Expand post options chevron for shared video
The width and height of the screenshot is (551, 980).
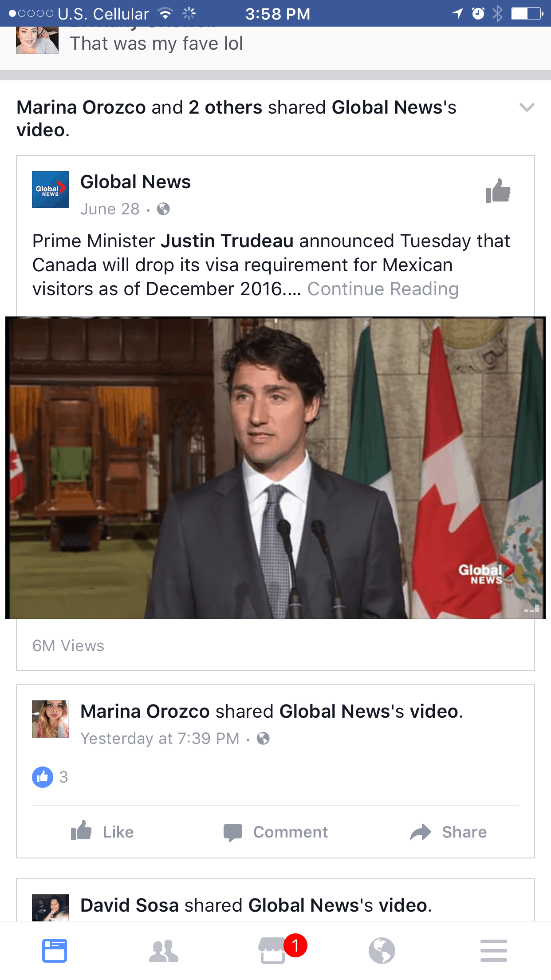point(527,107)
